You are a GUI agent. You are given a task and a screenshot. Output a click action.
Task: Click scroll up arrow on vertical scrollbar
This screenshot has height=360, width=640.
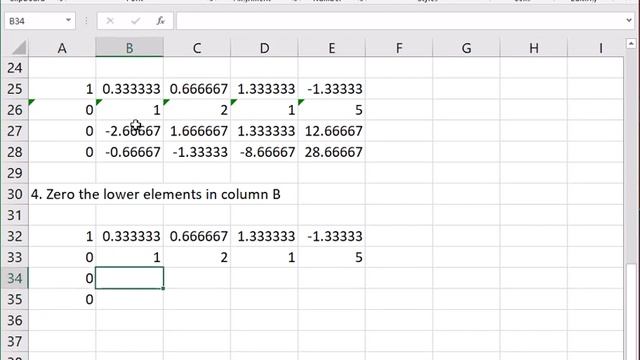(x=631, y=44)
